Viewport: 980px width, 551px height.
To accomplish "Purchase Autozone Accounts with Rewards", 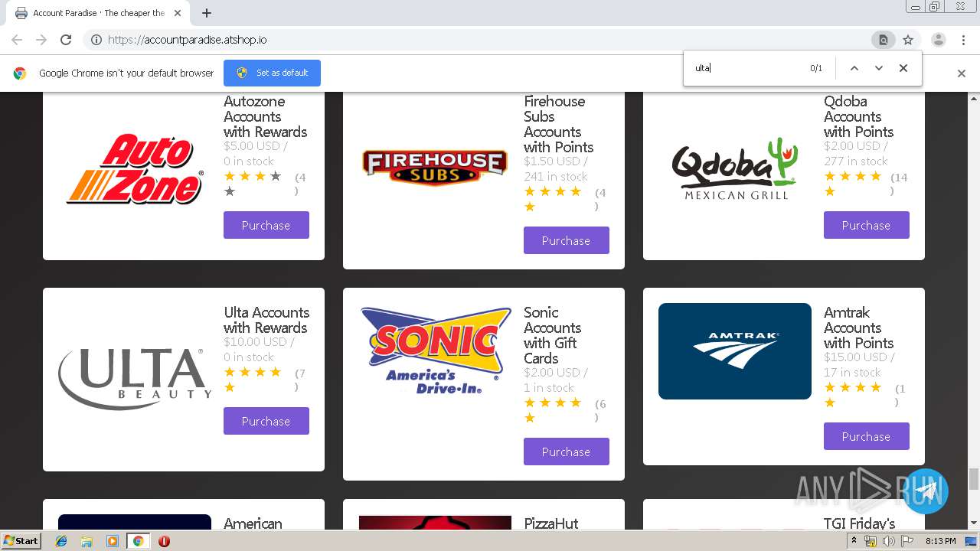I will (266, 225).
